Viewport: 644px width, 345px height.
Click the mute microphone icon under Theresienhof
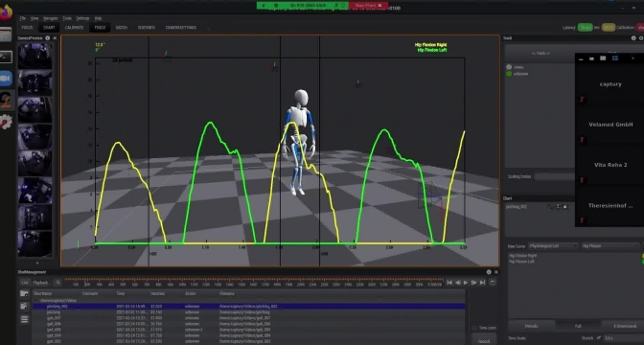(x=582, y=220)
